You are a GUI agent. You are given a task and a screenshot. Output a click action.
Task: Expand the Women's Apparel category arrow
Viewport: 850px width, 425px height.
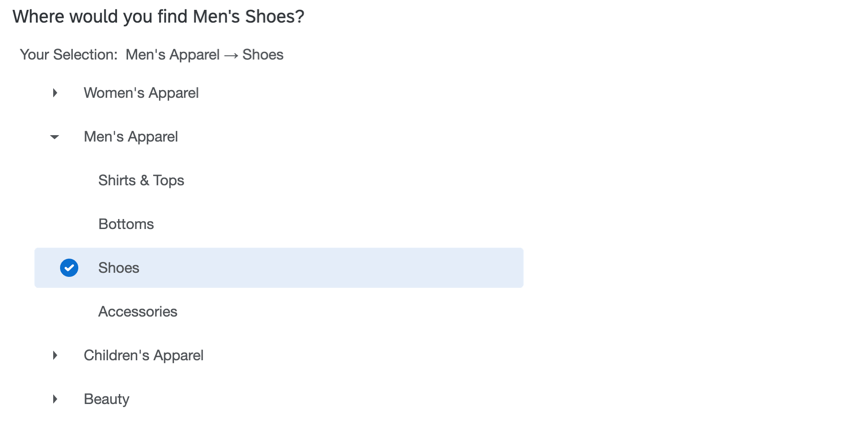click(55, 93)
